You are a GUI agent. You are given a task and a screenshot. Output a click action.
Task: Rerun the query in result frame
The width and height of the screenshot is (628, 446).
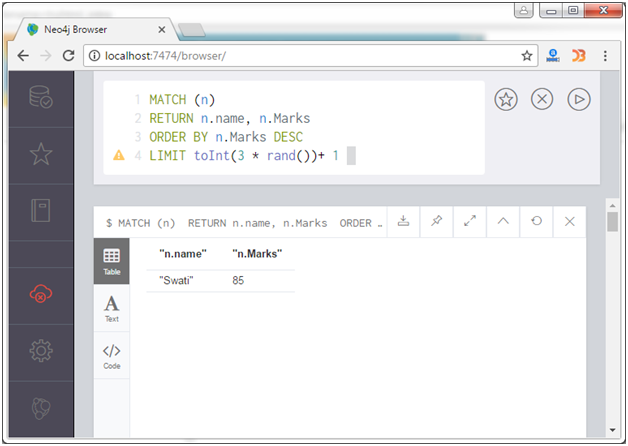536,222
